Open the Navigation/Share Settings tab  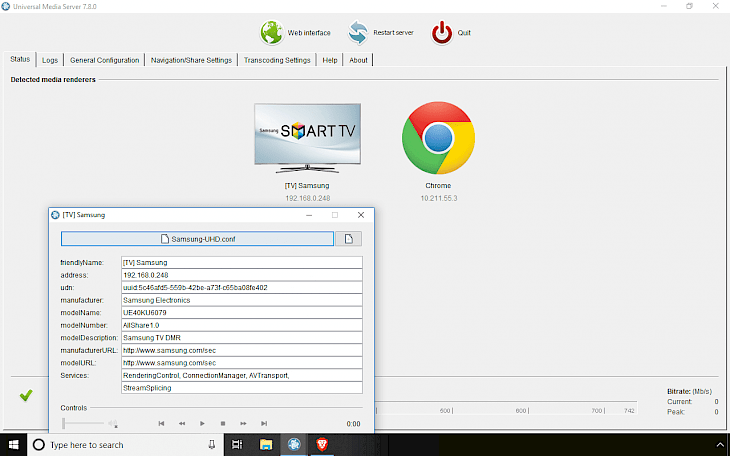pos(191,60)
